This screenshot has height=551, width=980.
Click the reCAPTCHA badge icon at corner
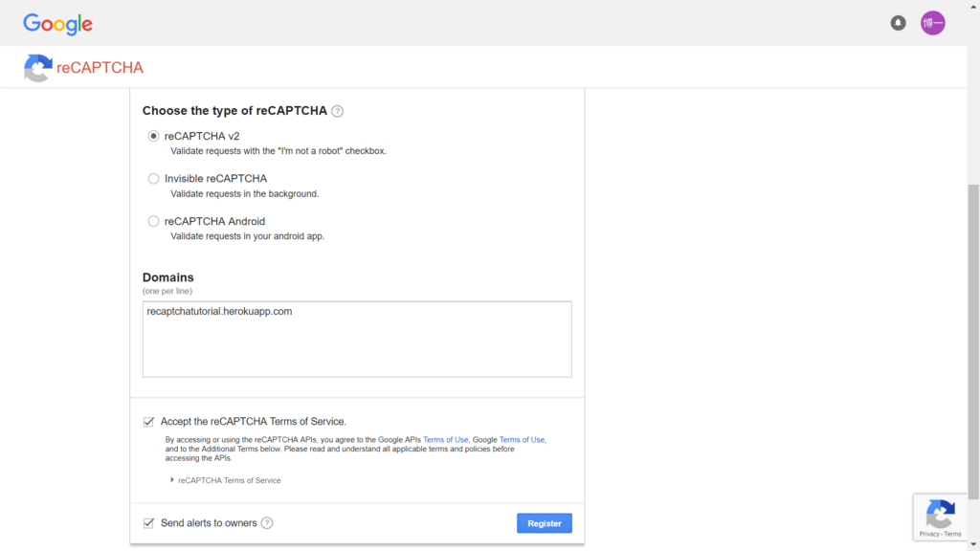tap(940, 514)
